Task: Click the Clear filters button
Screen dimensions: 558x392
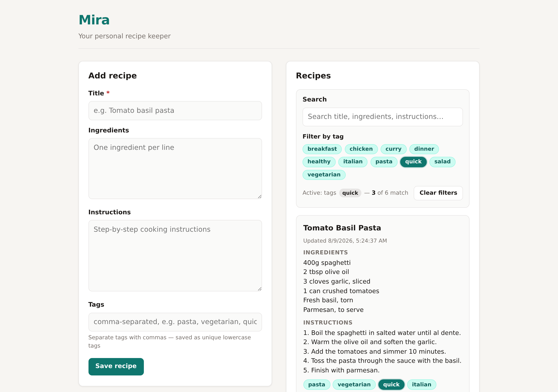Action: 438,193
